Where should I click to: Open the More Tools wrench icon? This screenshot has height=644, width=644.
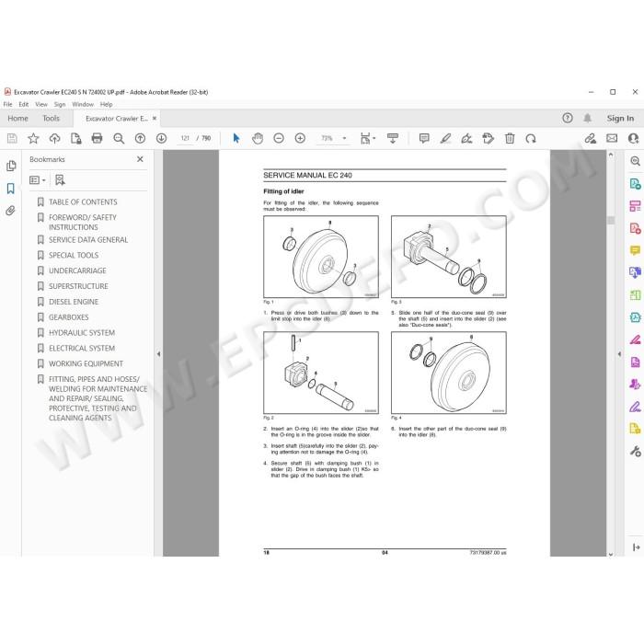pos(635,452)
